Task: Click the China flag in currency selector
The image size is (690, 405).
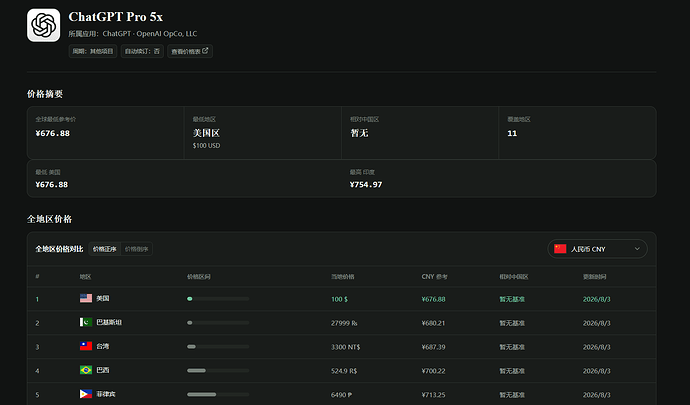Action: pyautogui.click(x=560, y=249)
